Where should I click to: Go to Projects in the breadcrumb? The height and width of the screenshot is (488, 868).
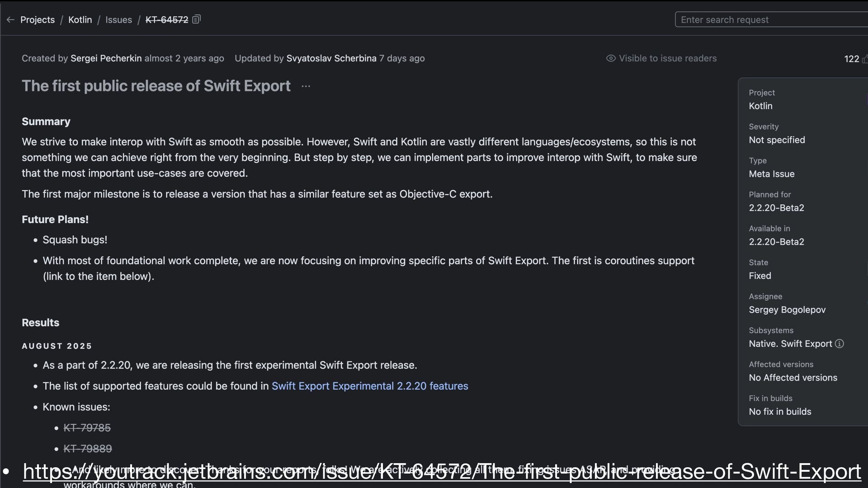click(38, 20)
